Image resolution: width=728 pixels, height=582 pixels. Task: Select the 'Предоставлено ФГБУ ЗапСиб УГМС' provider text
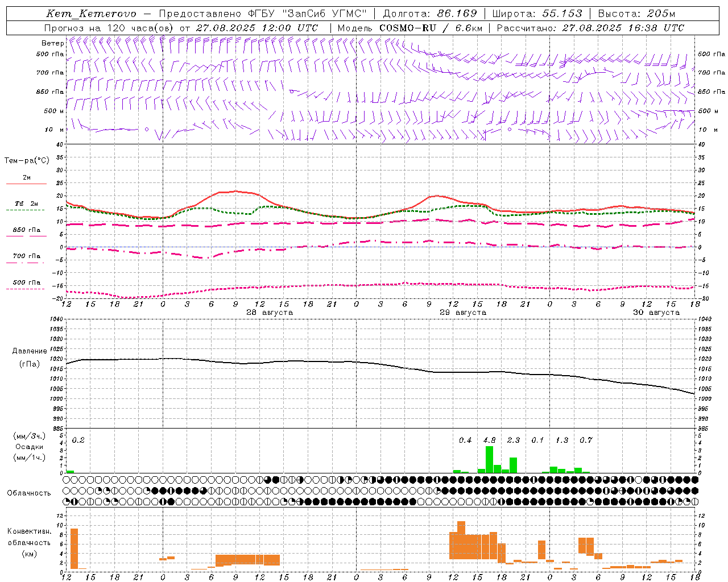coord(263,14)
